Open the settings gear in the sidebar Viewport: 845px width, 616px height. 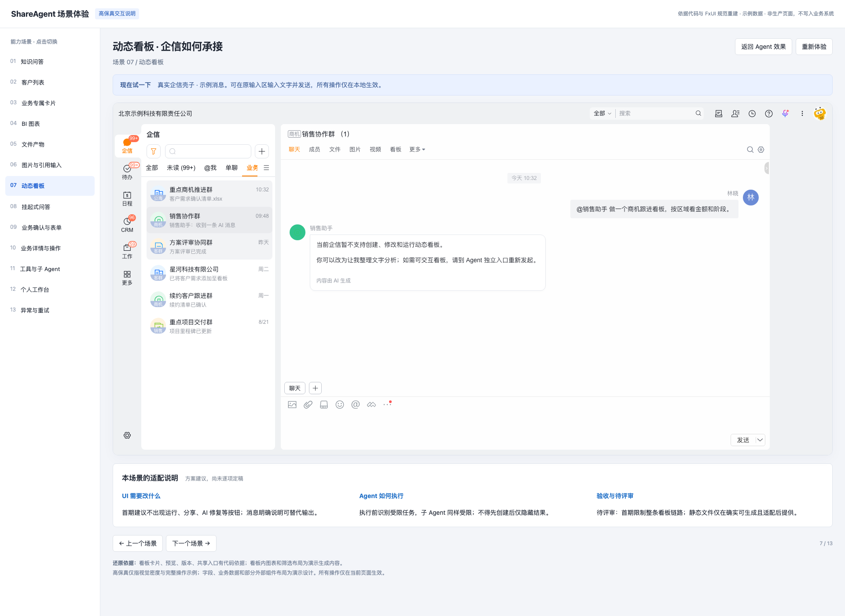point(127,435)
